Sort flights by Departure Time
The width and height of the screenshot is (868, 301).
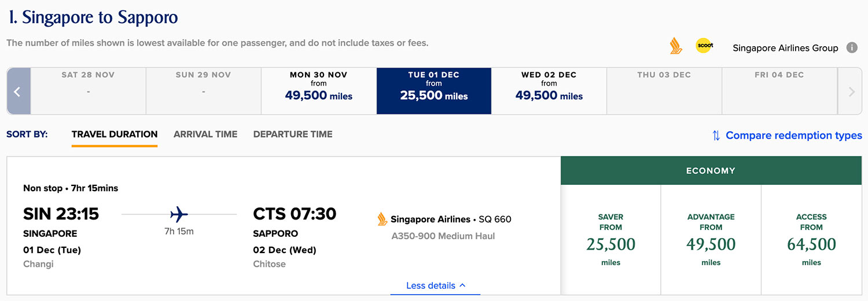click(x=293, y=134)
